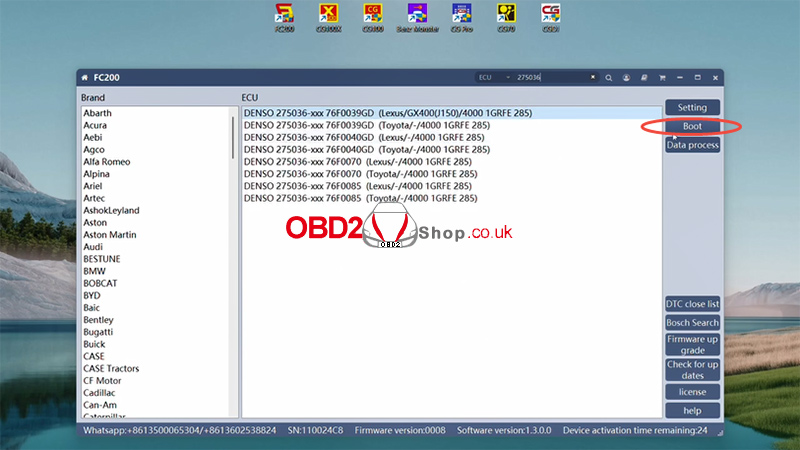
Task: Click the home icon beside FC200 title
Action: pos(85,78)
